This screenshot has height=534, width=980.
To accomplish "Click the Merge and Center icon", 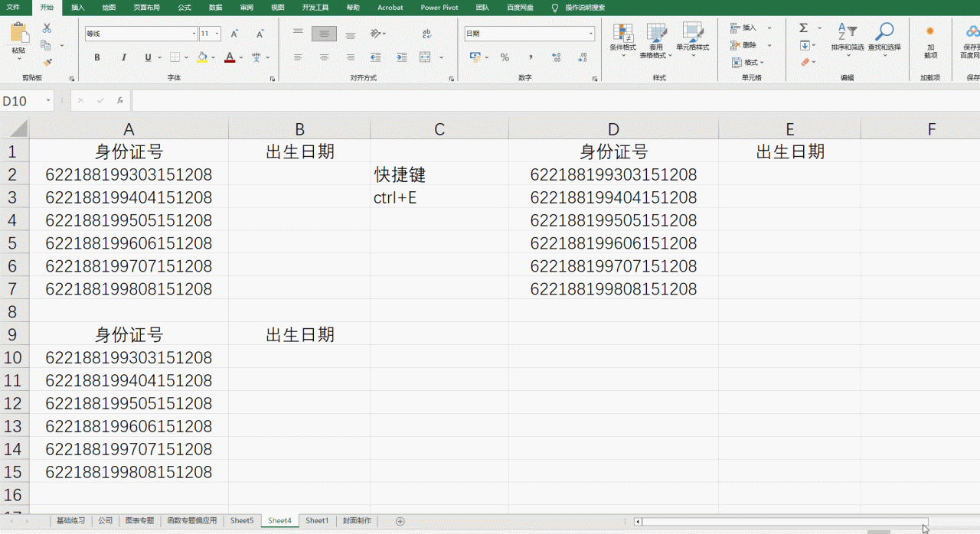I will 424,57.
